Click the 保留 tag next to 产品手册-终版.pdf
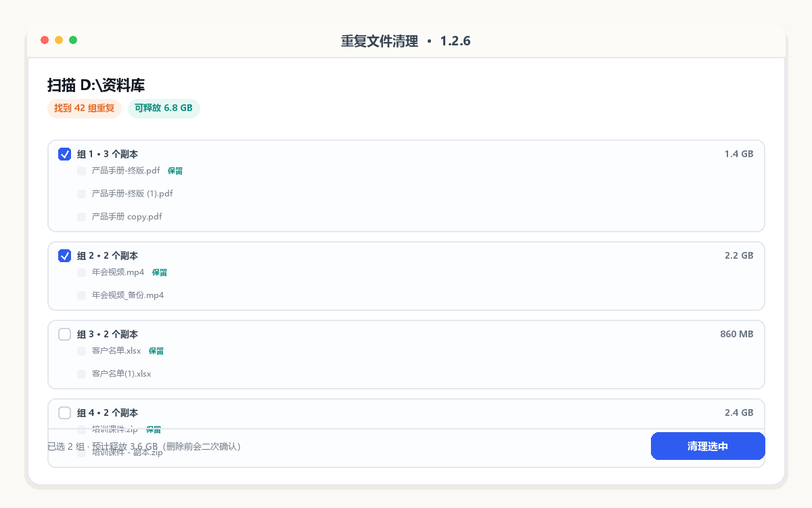 175,171
